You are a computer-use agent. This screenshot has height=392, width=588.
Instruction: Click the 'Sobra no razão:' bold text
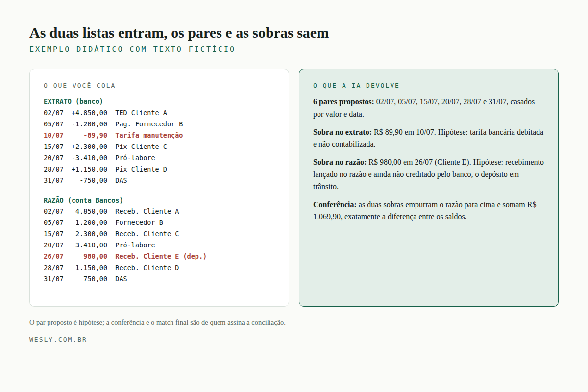point(340,162)
